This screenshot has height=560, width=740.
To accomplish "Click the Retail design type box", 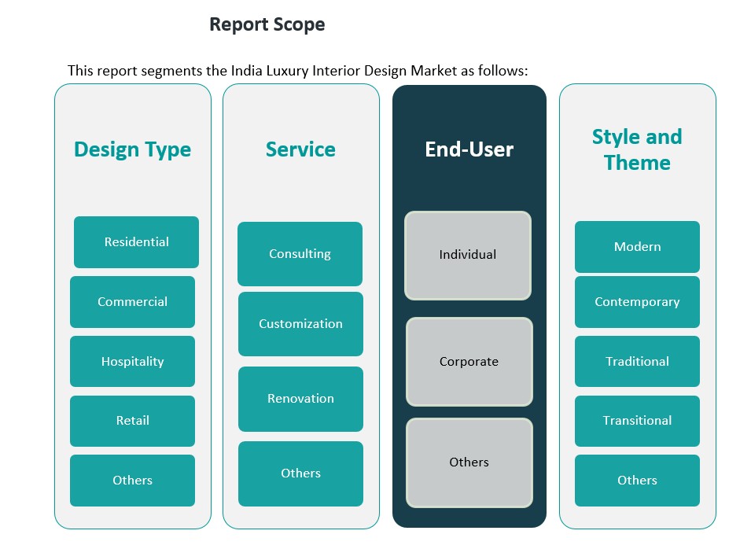I will pyautogui.click(x=132, y=421).
